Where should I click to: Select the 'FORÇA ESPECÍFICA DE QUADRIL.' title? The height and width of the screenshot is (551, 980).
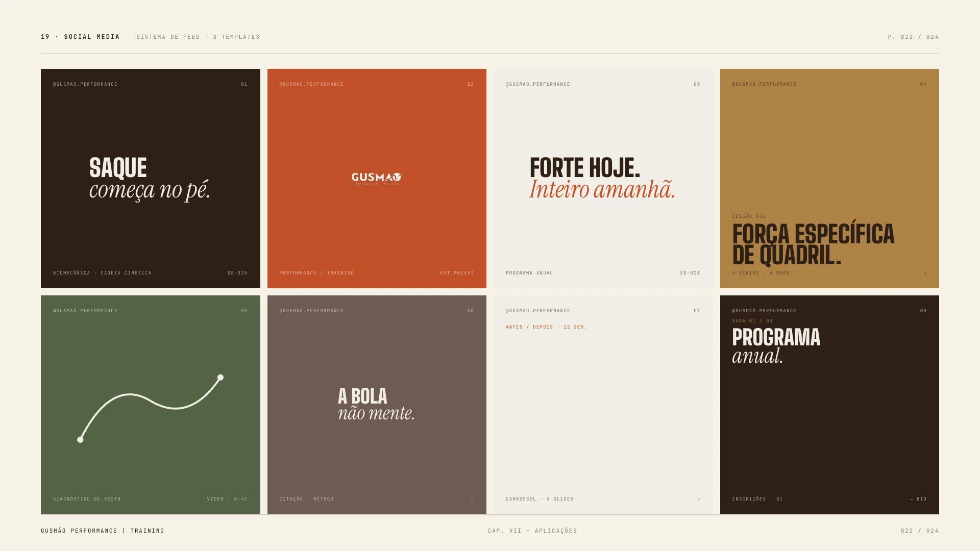[813, 244]
